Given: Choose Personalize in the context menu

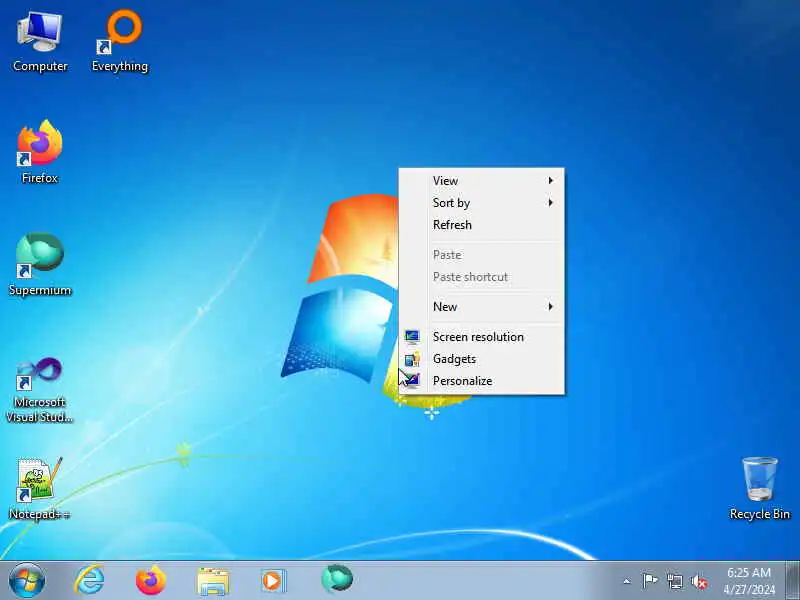Looking at the screenshot, I should [x=482, y=381].
